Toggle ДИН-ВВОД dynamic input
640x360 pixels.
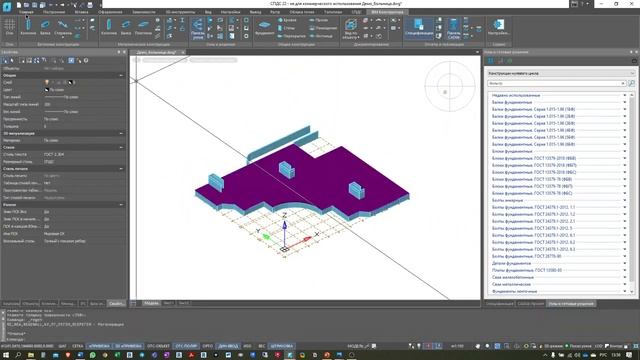point(228,346)
